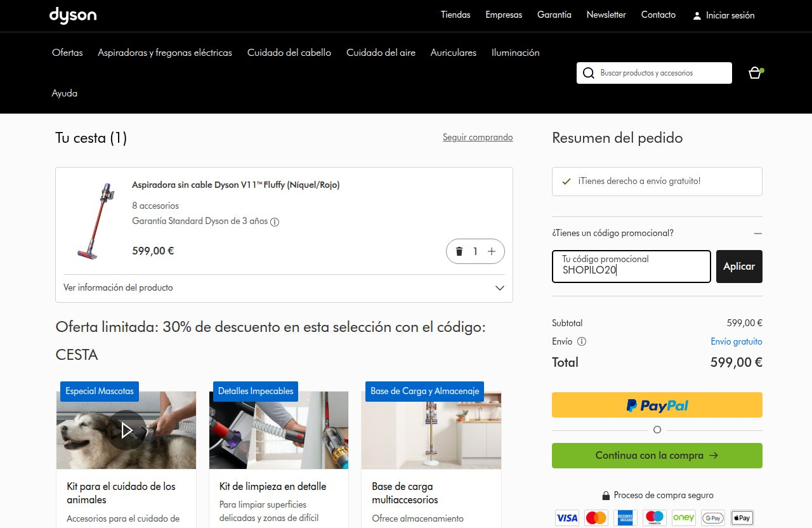The height and width of the screenshot is (528, 812).
Task: Click Continua con la compra button
Action: pos(657,456)
